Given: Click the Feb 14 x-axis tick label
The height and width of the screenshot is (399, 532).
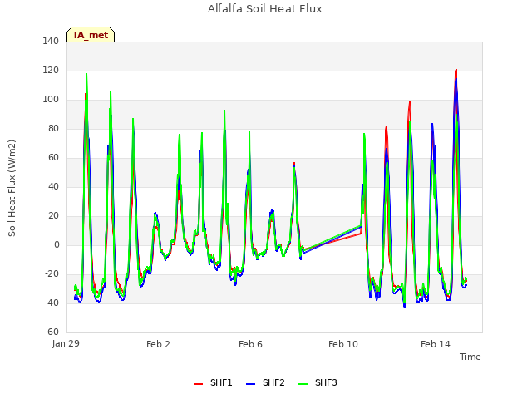Looking at the screenshot, I should pyautogui.click(x=436, y=344).
